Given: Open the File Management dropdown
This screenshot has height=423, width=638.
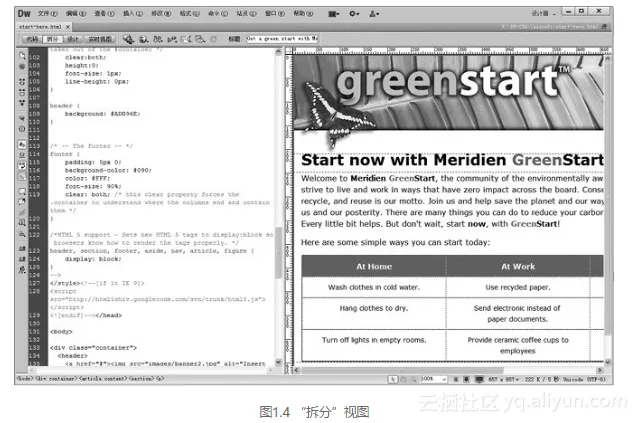Looking at the screenshot, I should click(158, 39).
